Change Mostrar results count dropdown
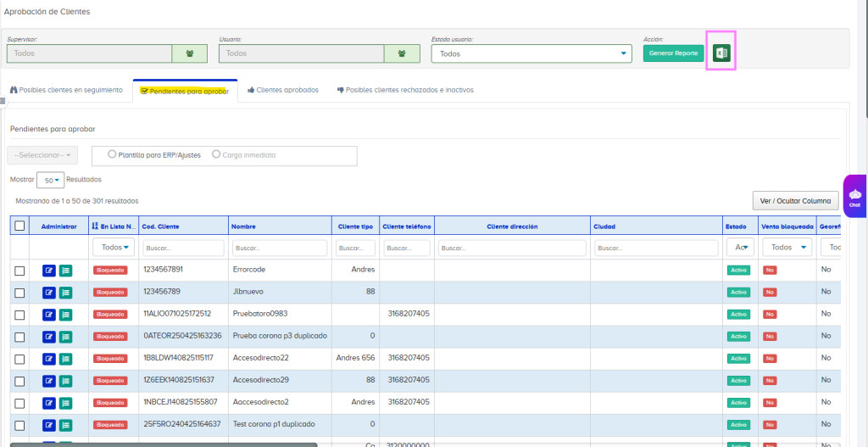This screenshot has width=868, height=447. (x=50, y=180)
